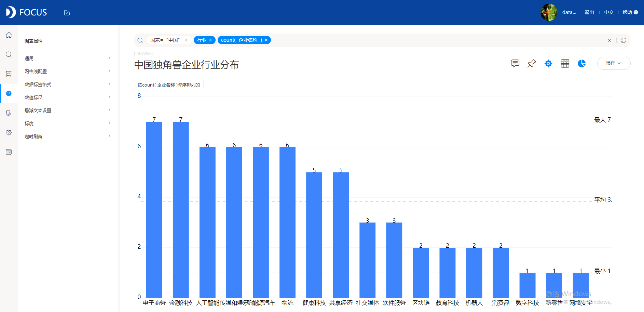This screenshot has width=644, height=312.
Task: Click the 共享经济 bar in chart
Action: coord(341,235)
